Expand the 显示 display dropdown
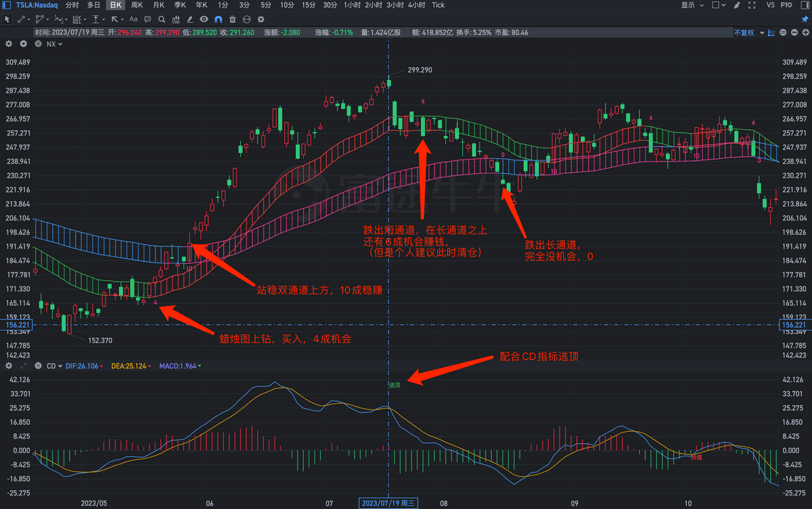This screenshot has height=509, width=812. (x=692, y=5)
